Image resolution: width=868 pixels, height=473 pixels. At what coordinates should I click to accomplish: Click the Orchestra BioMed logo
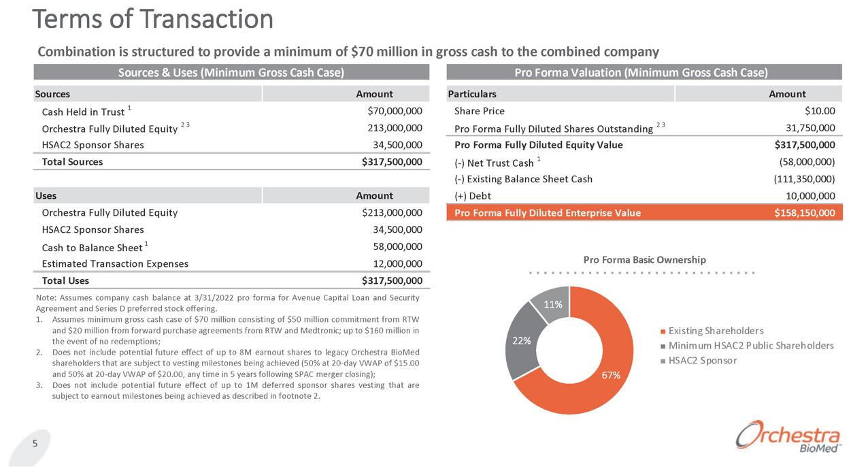[x=788, y=437]
